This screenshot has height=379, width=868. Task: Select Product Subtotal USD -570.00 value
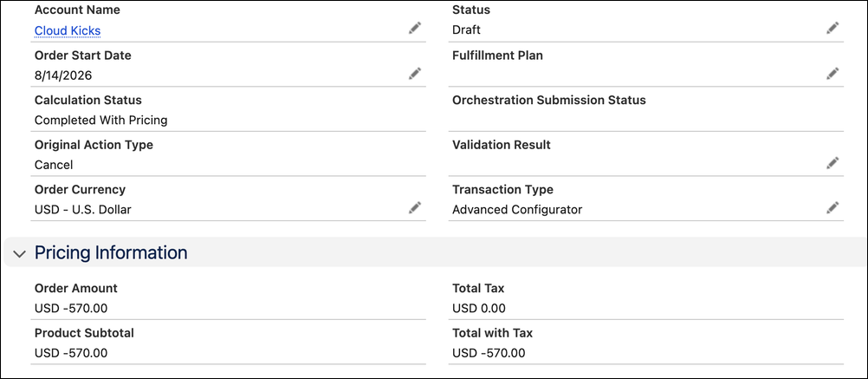tap(71, 354)
